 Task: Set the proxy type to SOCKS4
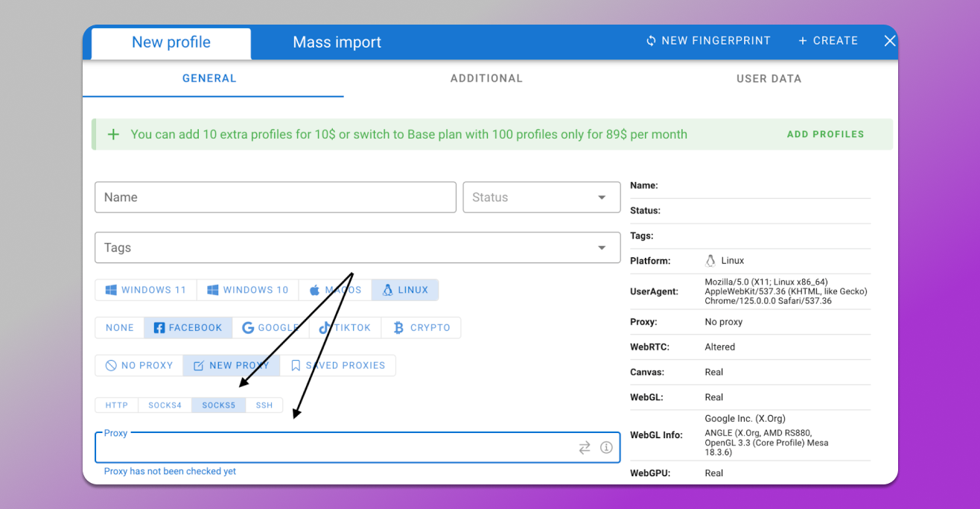[165, 405]
